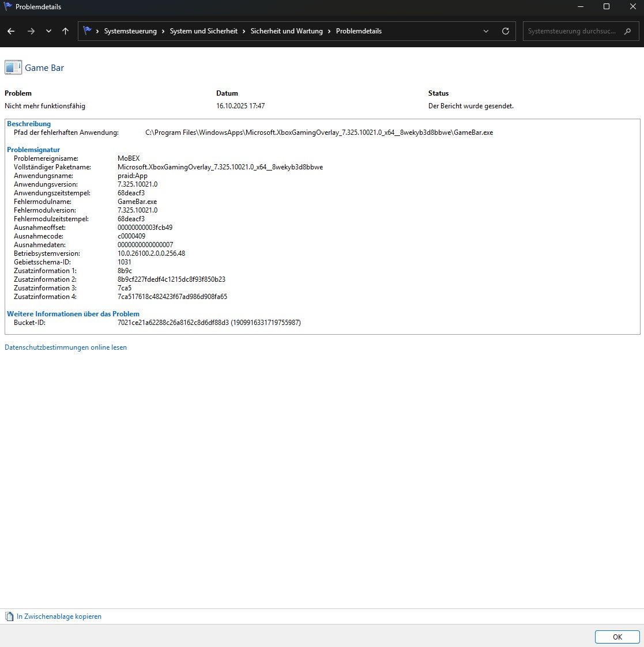This screenshot has height=647, width=644.
Task: Go forward with the right arrow
Action: click(x=31, y=31)
